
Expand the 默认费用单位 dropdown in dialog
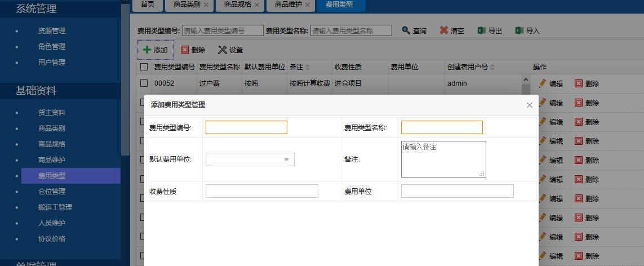(x=286, y=160)
